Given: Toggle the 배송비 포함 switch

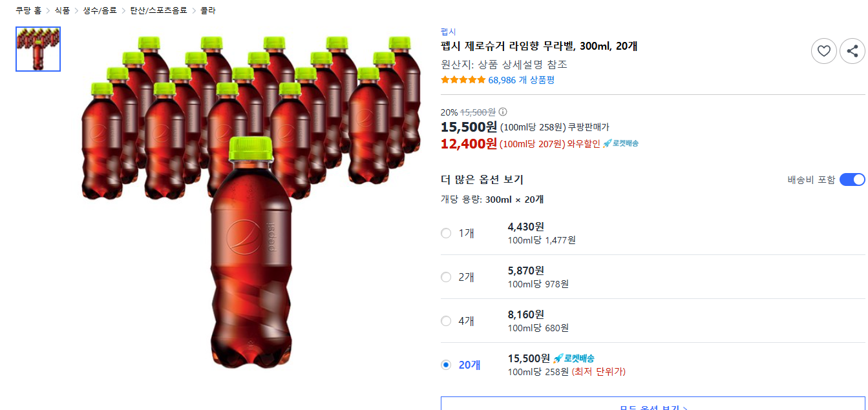Looking at the screenshot, I should coord(852,179).
